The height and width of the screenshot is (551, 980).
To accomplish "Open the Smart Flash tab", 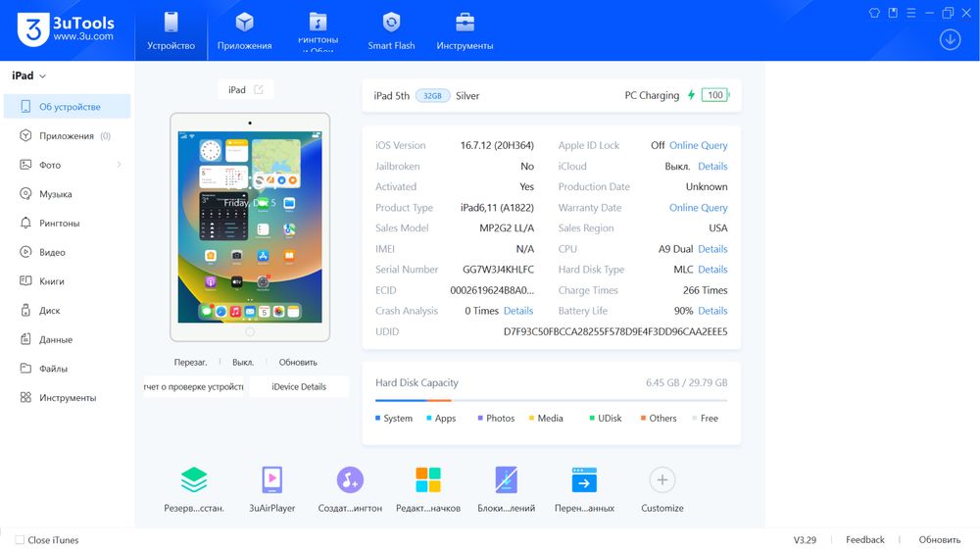I will click(x=391, y=30).
